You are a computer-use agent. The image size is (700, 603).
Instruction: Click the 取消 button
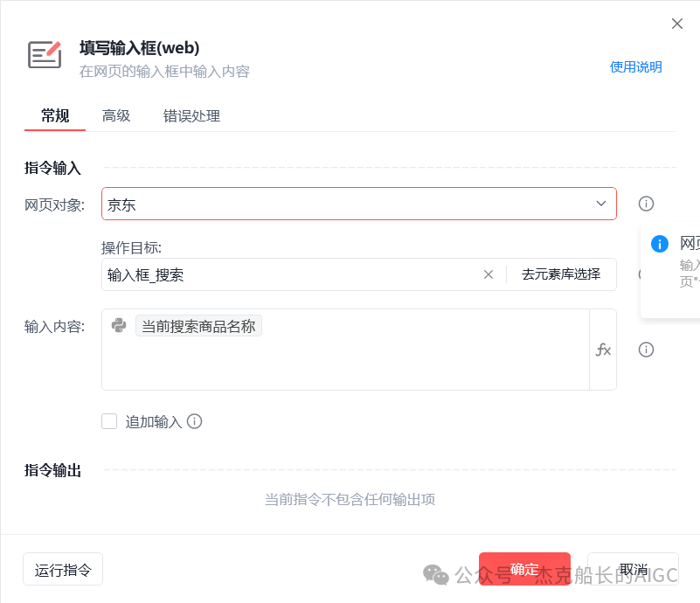[x=633, y=569]
